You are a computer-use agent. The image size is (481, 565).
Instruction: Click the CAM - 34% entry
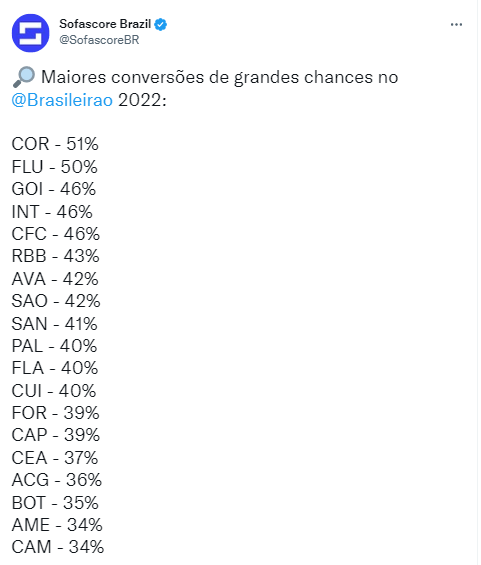58,547
